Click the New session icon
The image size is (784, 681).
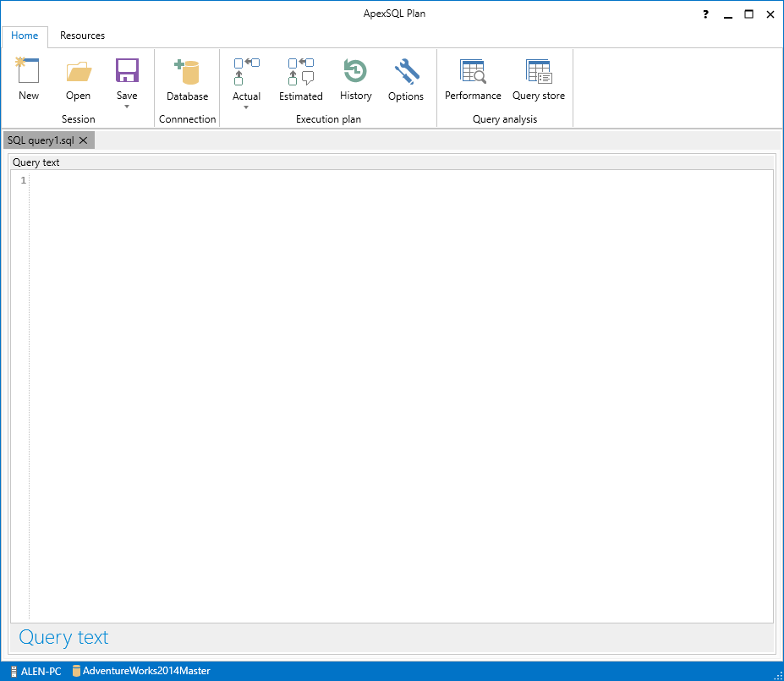(x=28, y=70)
